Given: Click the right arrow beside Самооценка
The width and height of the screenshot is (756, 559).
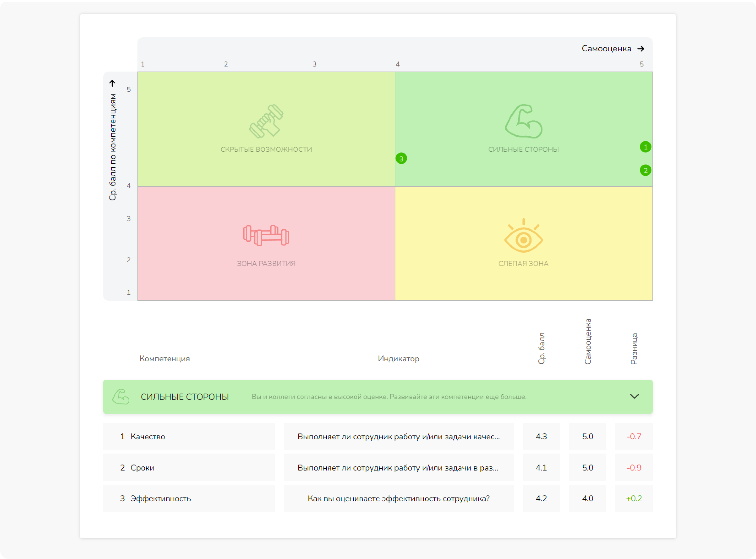Looking at the screenshot, I should point(641,49).
